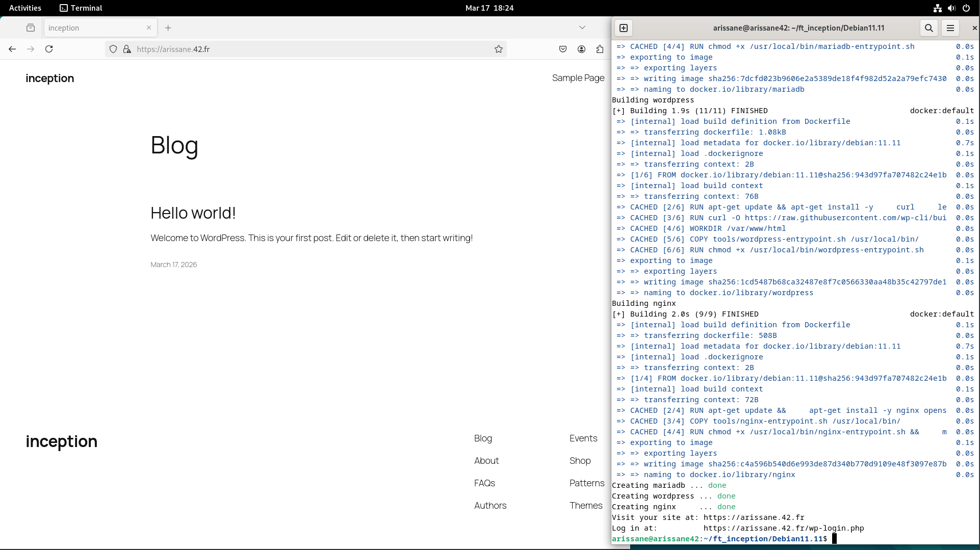The width and height of the screenshot is (980, 550).
Task: Click 'Building nginx' terminal line
Action: tap(643, 303)
